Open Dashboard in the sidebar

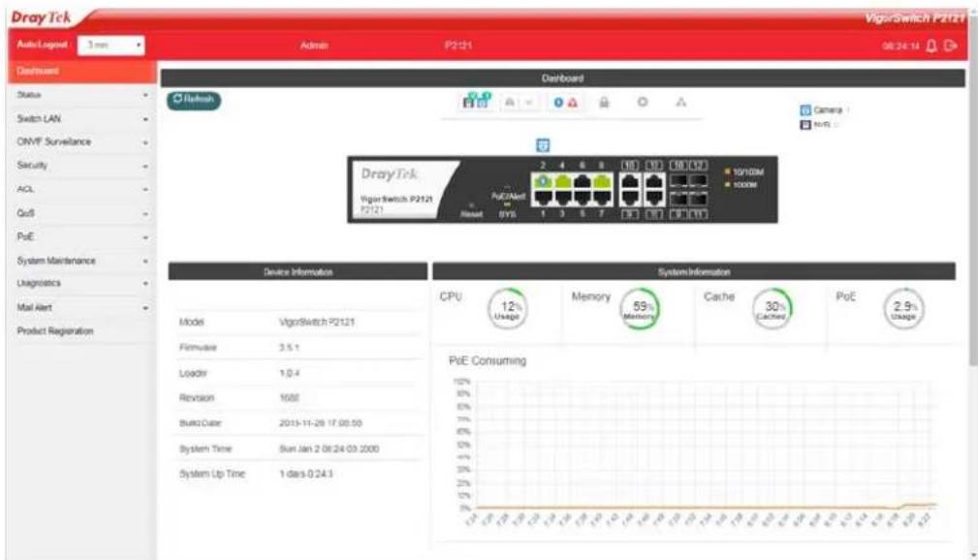[x=82, y=71]
